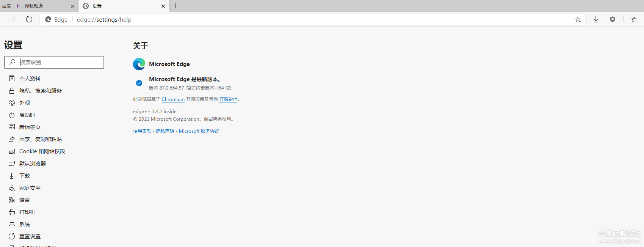Reload the page with the refresh icon
The image size is (644, 247).
29,19
